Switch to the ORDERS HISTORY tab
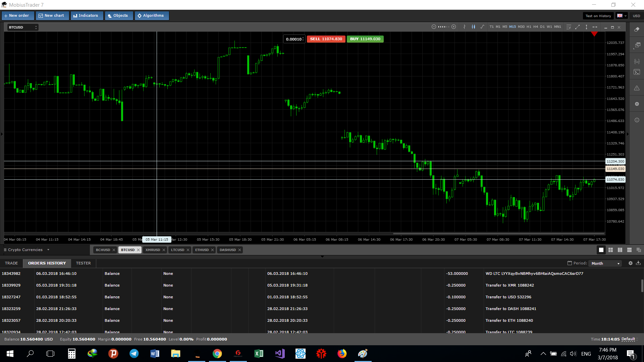 pos(47,263)
